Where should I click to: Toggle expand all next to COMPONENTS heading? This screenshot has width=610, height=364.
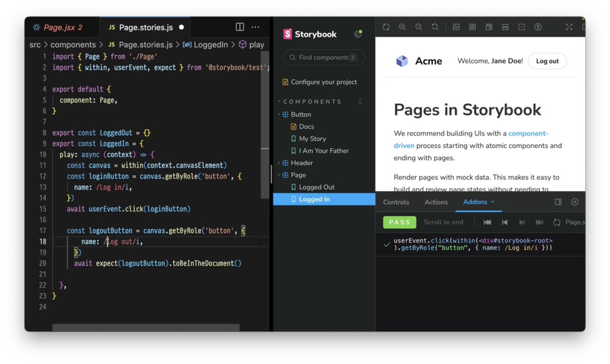360,102
